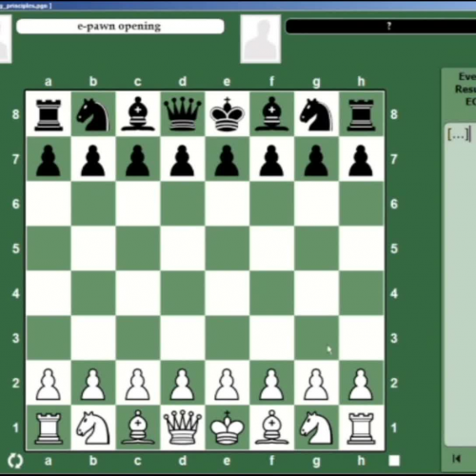Viewport: 476px width, 476px height.
Task: Select the white pawn on a2
Action: pos(49,384)
